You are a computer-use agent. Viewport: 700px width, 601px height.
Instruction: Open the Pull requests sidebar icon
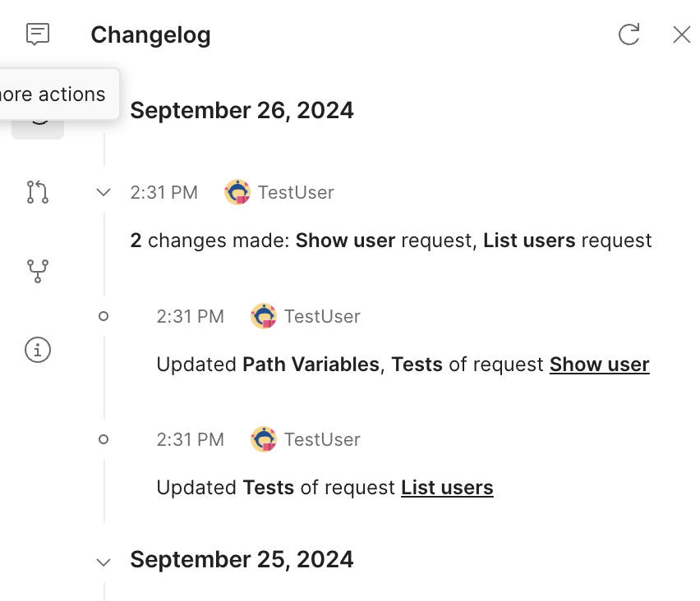[38, 192]
